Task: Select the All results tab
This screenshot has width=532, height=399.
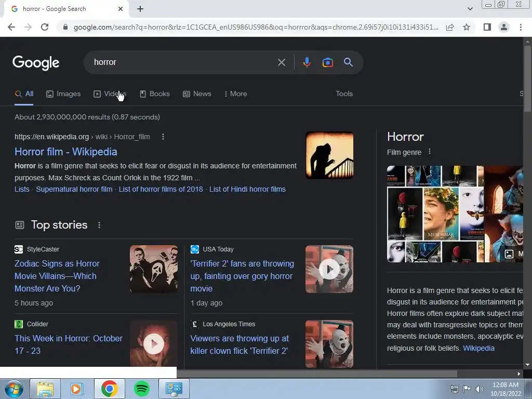Action: (24, 94)
